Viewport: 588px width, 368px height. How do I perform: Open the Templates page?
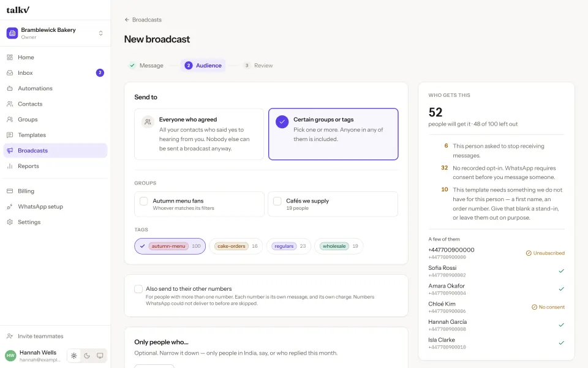tap(55, 135)
